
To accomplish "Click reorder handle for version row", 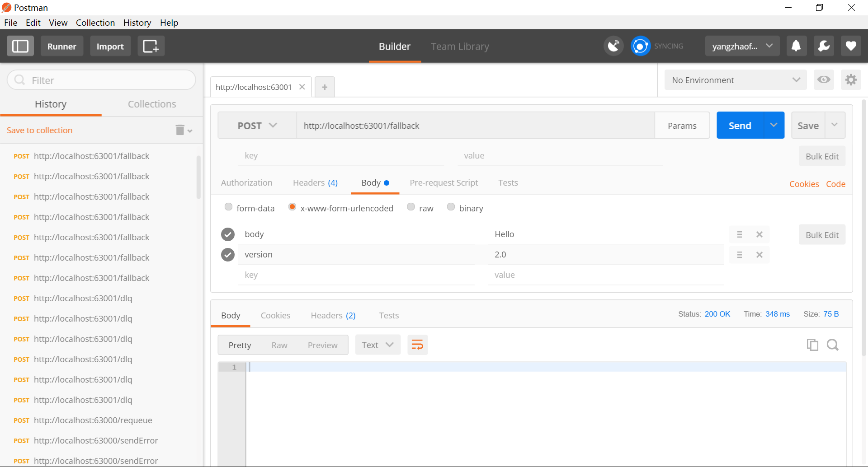I will [740, 255].
